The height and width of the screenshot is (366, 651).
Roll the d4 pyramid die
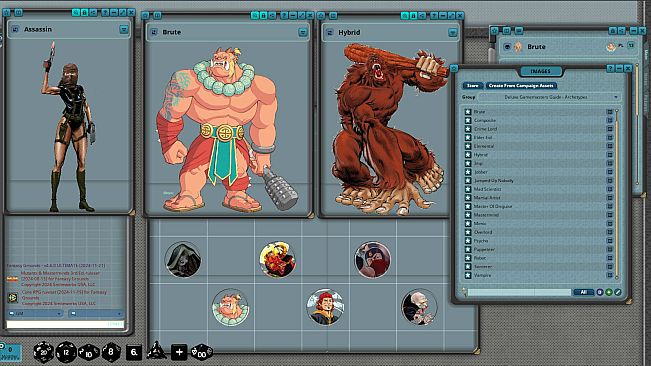(157, 351)
